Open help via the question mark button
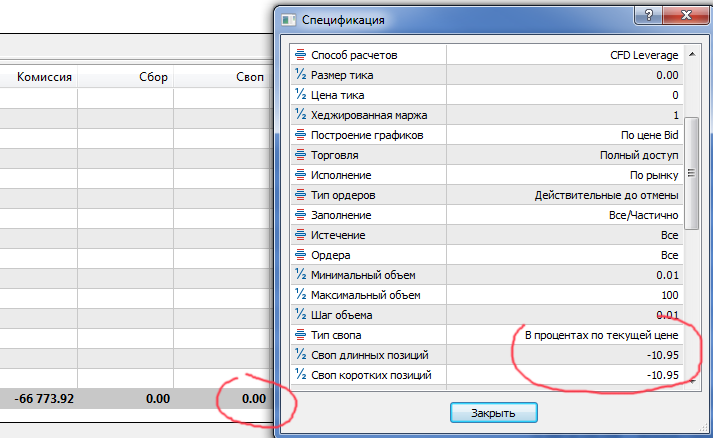Screen dimensions: 713x438 649,15
